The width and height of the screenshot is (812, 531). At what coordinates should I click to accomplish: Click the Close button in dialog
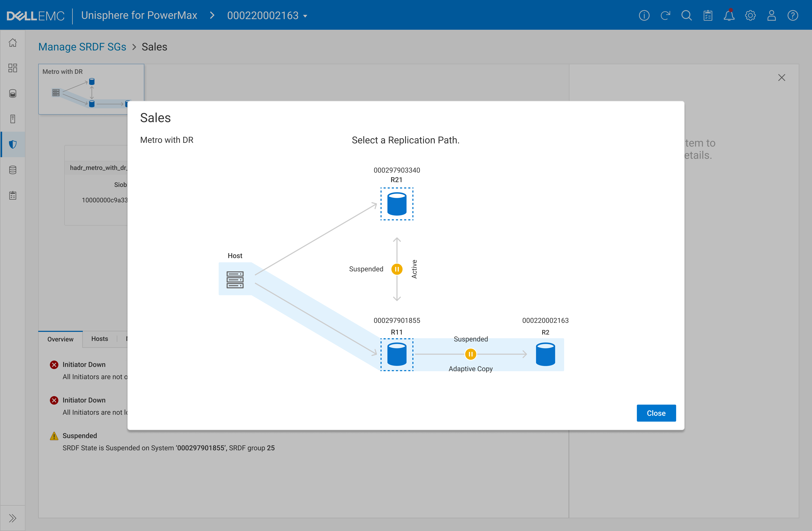tap(656, 413)
